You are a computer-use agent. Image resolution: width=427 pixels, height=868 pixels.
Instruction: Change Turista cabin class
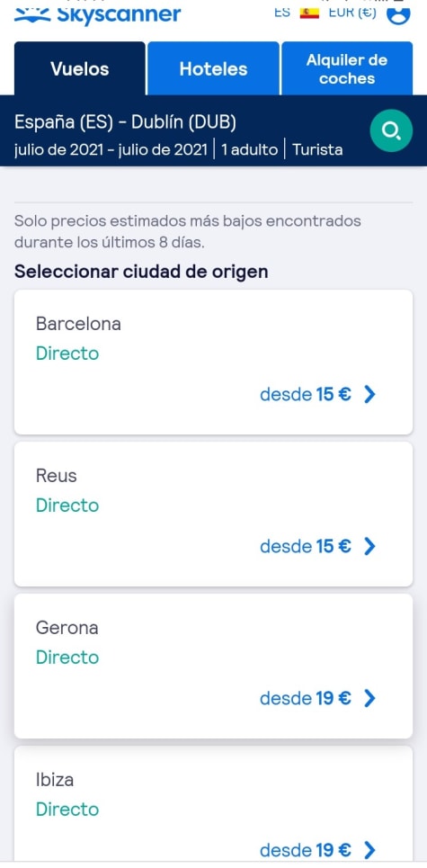coord(317,149)
